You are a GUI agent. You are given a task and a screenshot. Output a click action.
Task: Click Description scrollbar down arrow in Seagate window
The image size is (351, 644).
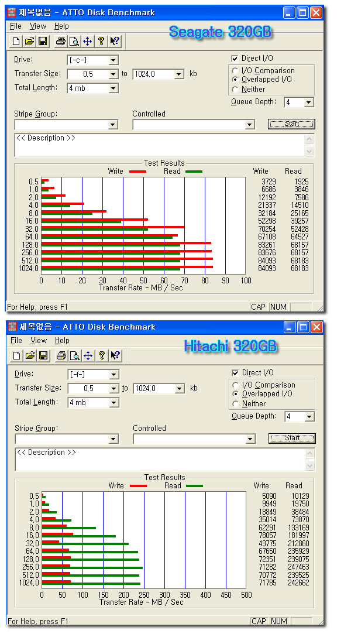coord(309,151)
